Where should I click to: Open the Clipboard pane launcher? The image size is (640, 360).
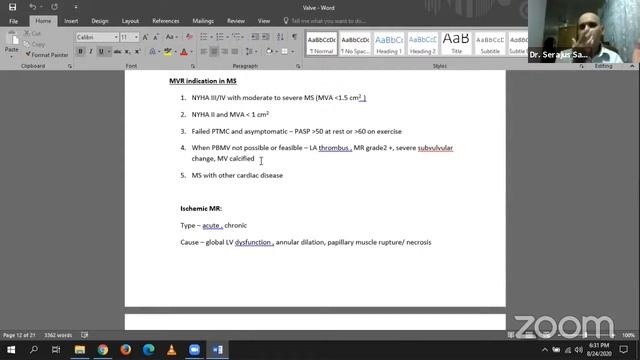pos(70,66)
